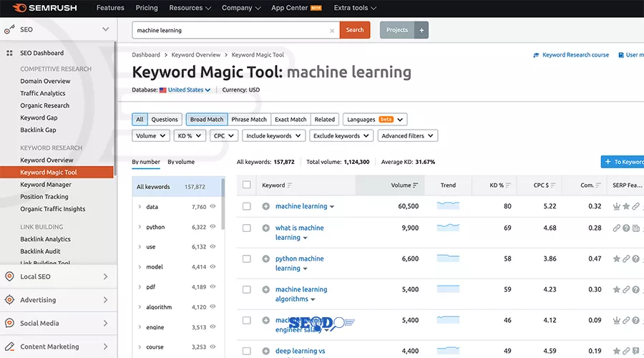Image resolution: width=644 pixels, height=358 pixels.
Task: Toggle eye icon for 'data' group
Action: [x=213, y=206]
